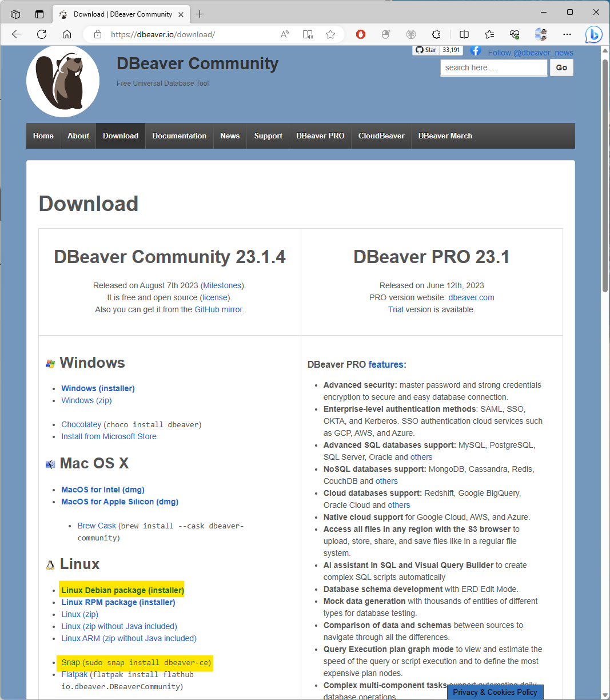Open 'others' link after Oracle SQL databases

tap(421, 457)
